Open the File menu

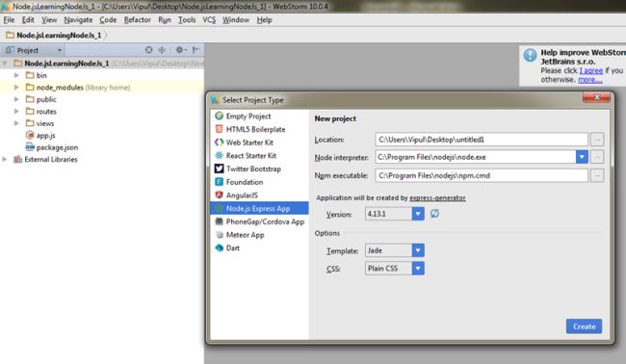pyautogui.click(x=9, y=20)
